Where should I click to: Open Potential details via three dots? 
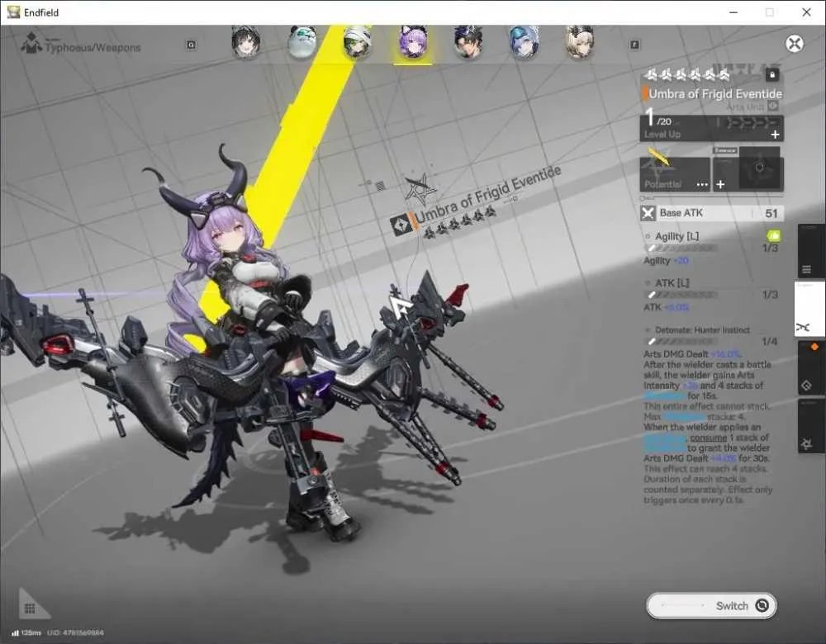pyautogui.click(x=702, y=184)
